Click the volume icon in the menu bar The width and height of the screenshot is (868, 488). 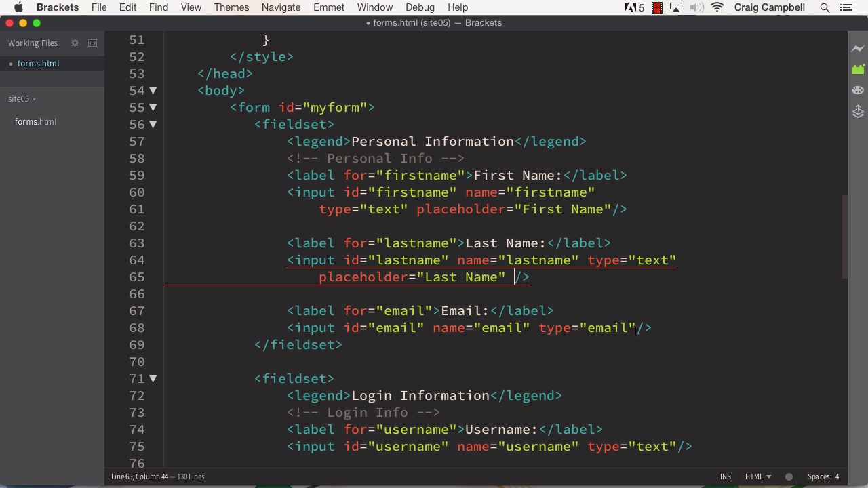click(696, 7)
